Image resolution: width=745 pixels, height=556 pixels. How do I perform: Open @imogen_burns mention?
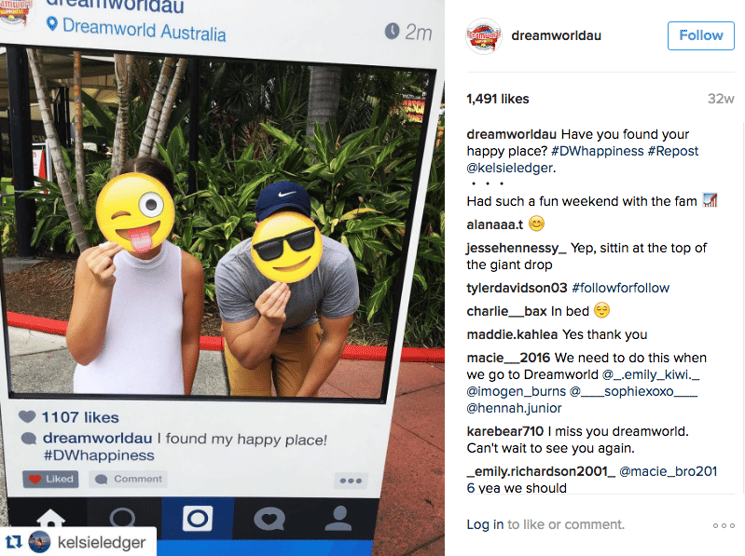[516, 391]
